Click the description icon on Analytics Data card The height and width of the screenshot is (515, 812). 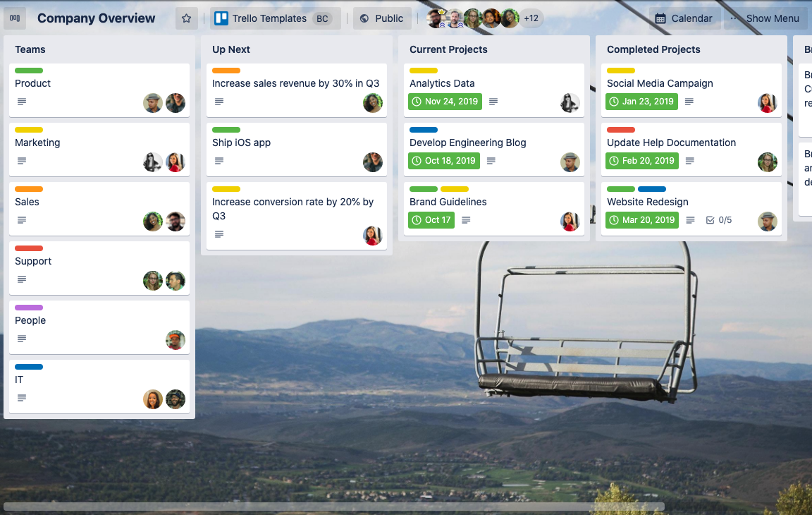click(495, 102)
